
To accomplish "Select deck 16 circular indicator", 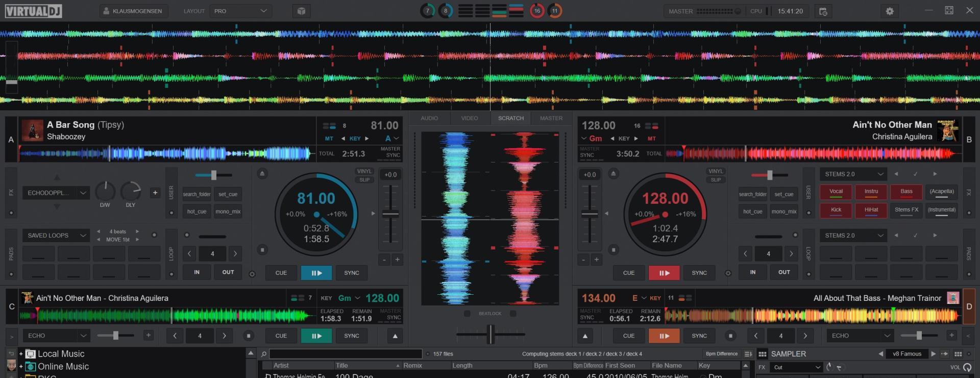I will point(537,11).
